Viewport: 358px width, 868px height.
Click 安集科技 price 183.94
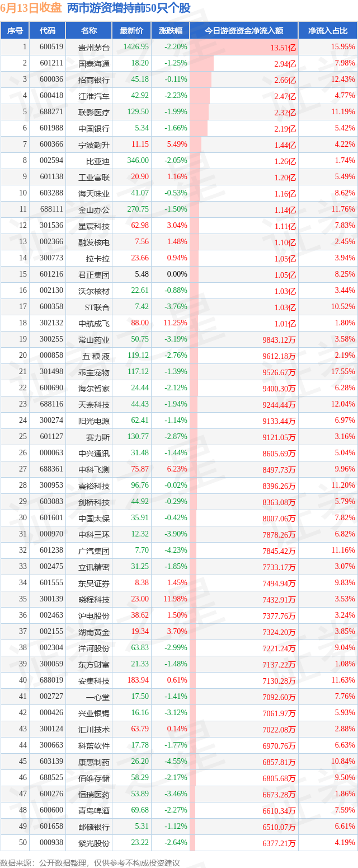(138, 680)
